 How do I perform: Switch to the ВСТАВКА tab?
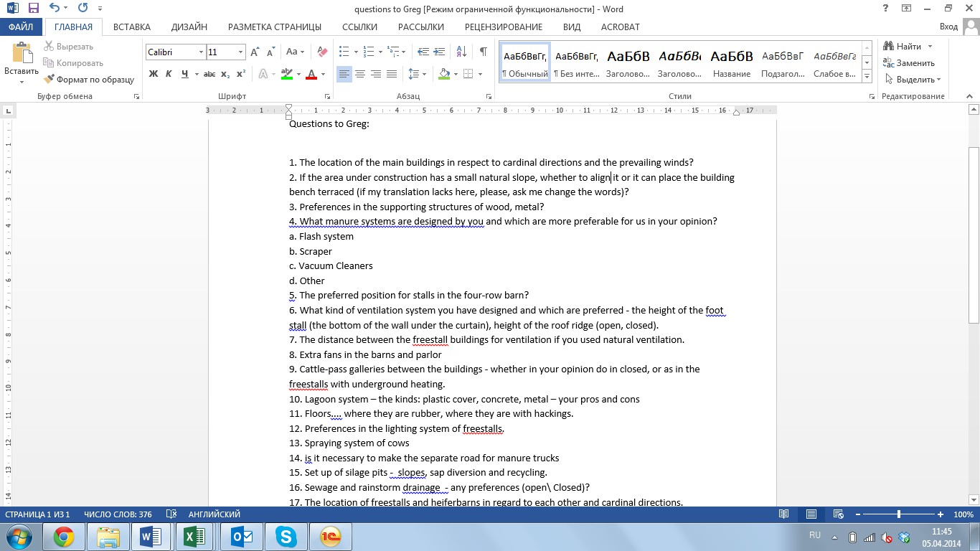pyautogui.click(x=132, y=27)
